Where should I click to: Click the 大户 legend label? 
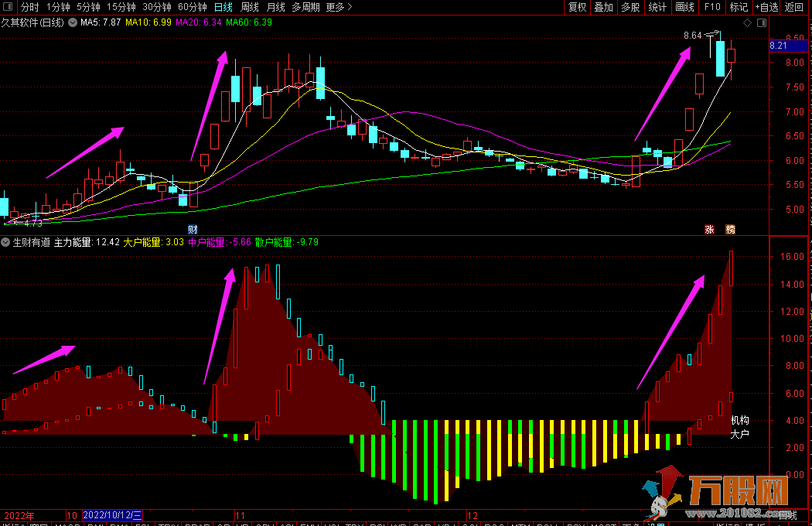739,434
